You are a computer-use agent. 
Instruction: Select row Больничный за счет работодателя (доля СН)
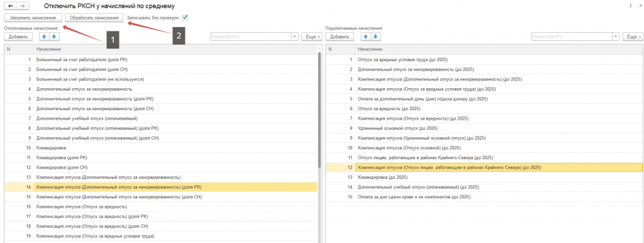[161, 69]
